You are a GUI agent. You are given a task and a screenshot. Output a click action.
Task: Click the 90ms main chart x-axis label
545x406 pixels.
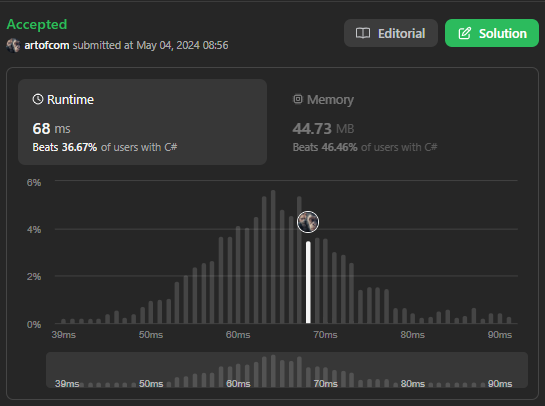500,335
